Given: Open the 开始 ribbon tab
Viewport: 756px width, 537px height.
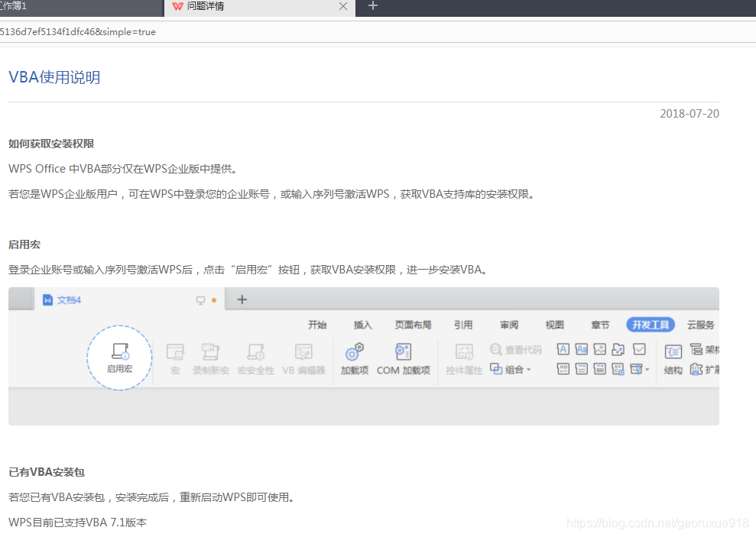Looking at the screenshot, I should [317, 325].
